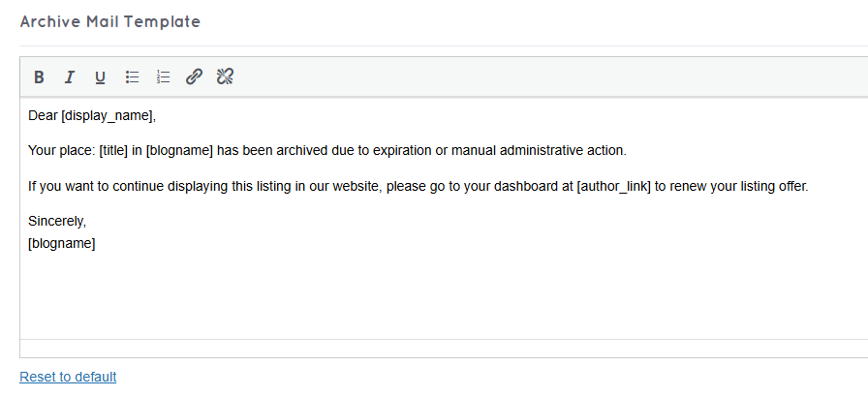
Task: Click the remove link (unlink) icon
Action: [225, 77]
